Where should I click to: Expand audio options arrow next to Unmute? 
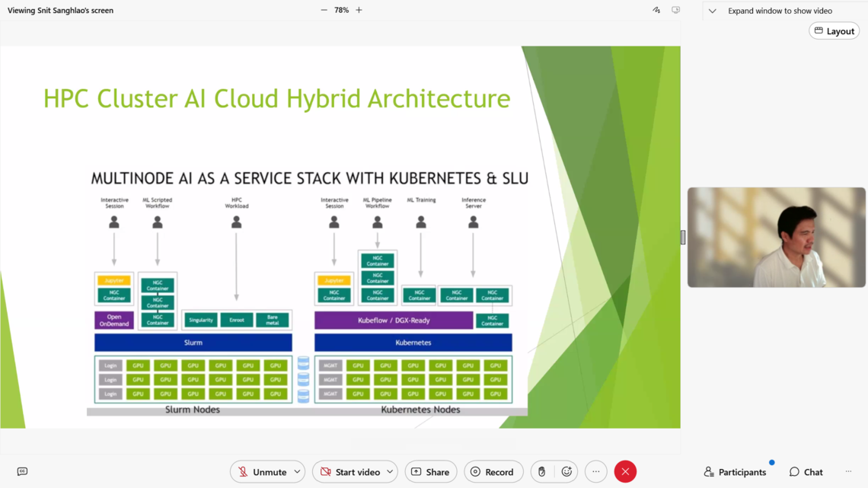click(297, 472)
